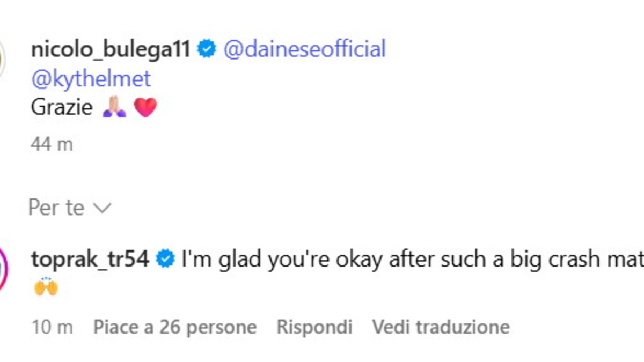
Task: Click the Grazie caption text
Action: [62, 108]
